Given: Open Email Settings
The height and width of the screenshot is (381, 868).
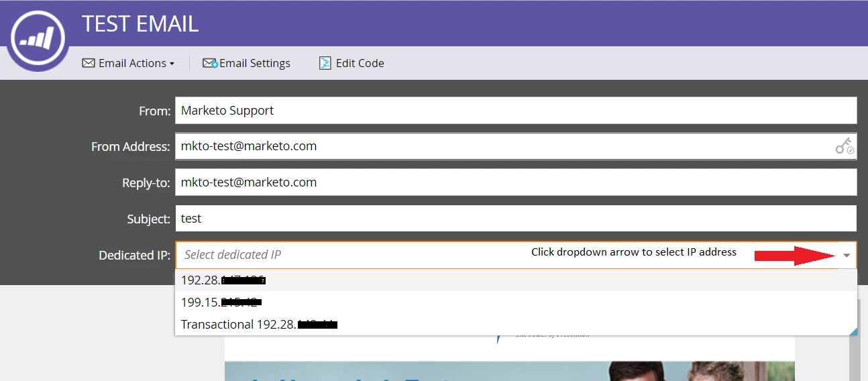Looking at the screenshot, I should pos(247,63).
